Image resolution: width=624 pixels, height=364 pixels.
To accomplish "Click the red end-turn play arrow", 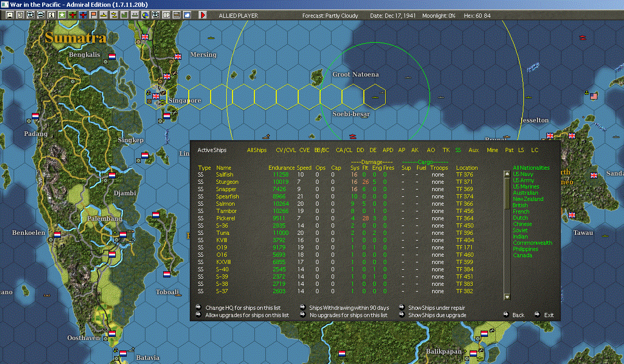I will 203,15.
